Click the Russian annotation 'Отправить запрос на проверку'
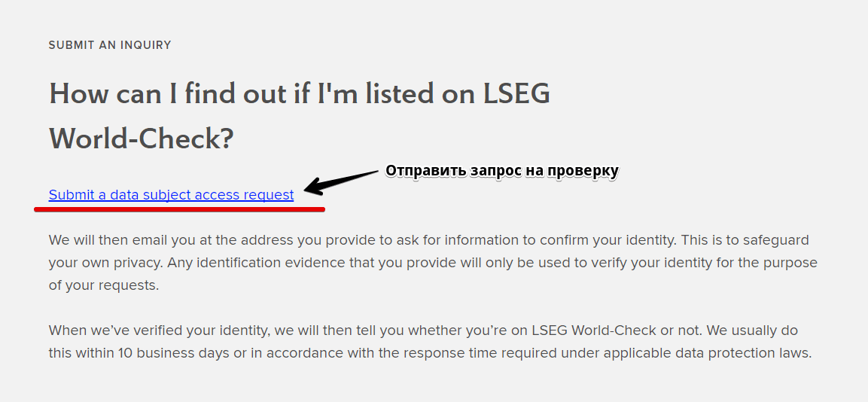Viewport: 868px width, 402px height. tap(501, 171)
